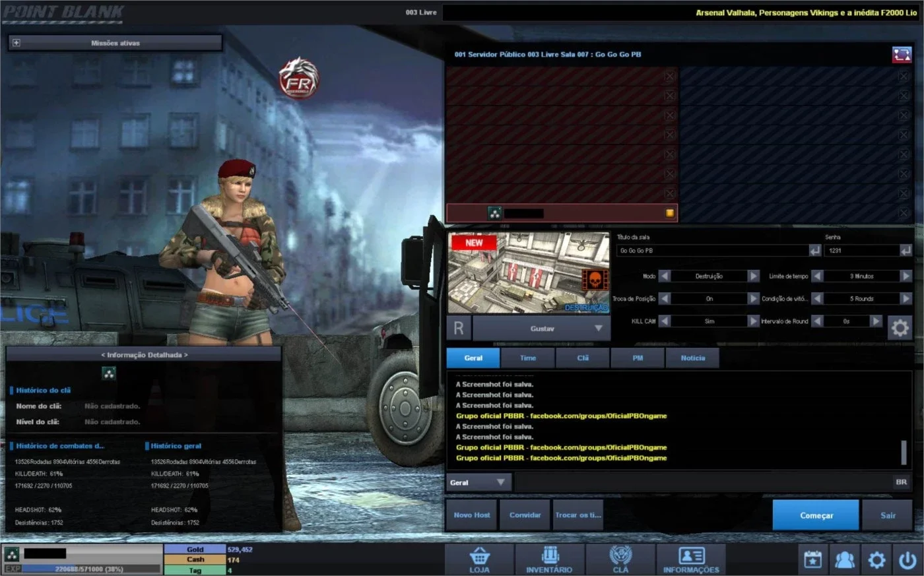This screenshot has height=576, width=924.
Task: Close the top red team slot
Action: [669, 76]
